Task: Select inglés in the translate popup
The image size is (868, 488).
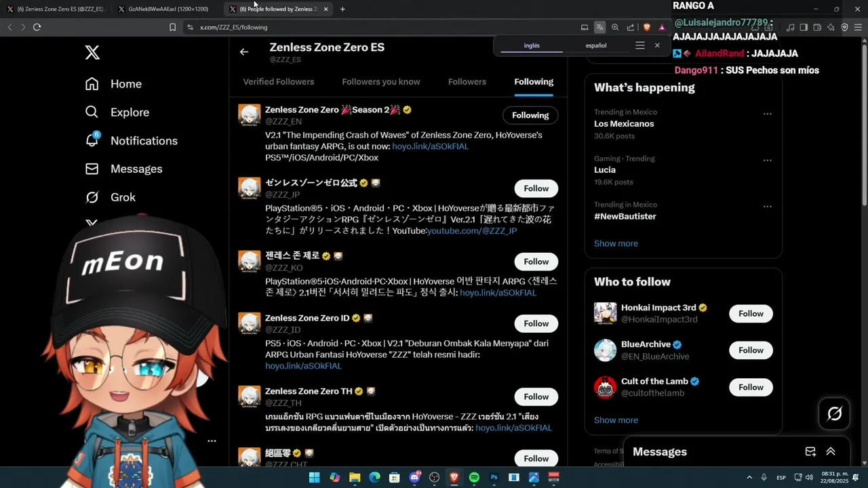Action: (x=532, y=45)
